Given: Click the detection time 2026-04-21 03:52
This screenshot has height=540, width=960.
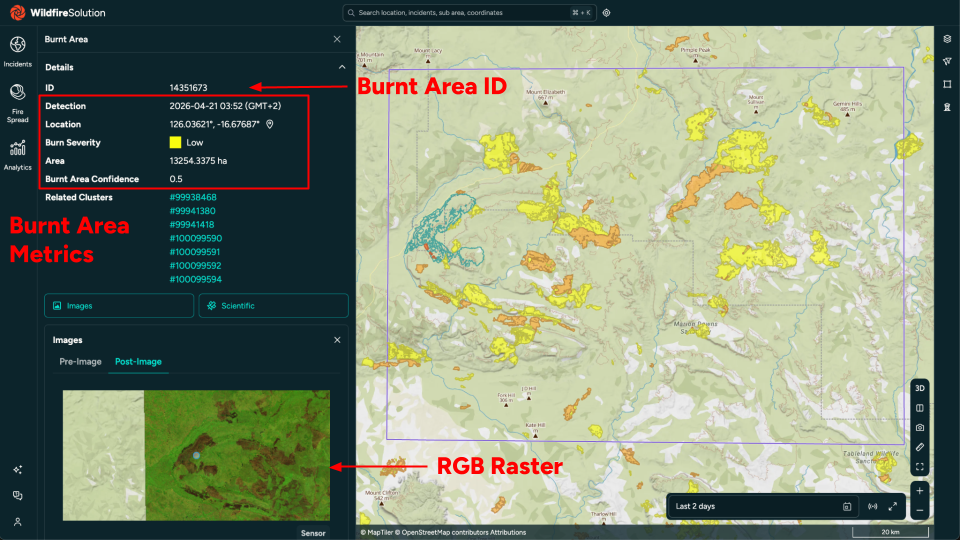Looking at the screenshot, I should click(x=225, y=106).
